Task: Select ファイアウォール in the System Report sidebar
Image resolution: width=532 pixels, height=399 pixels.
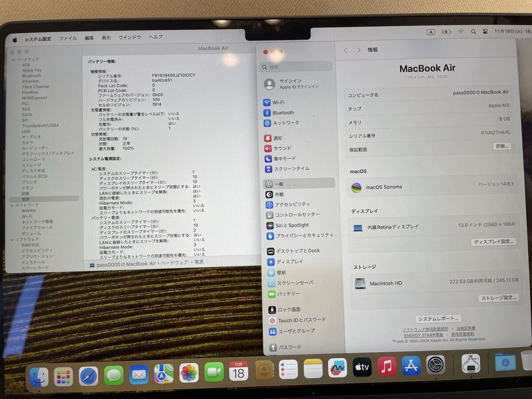Action: 37,227
